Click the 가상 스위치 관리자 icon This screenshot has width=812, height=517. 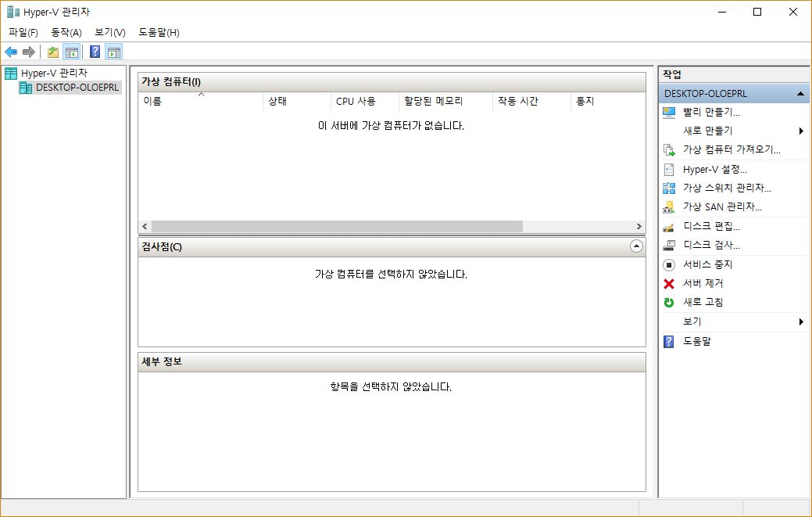click(x=669, y=188)
